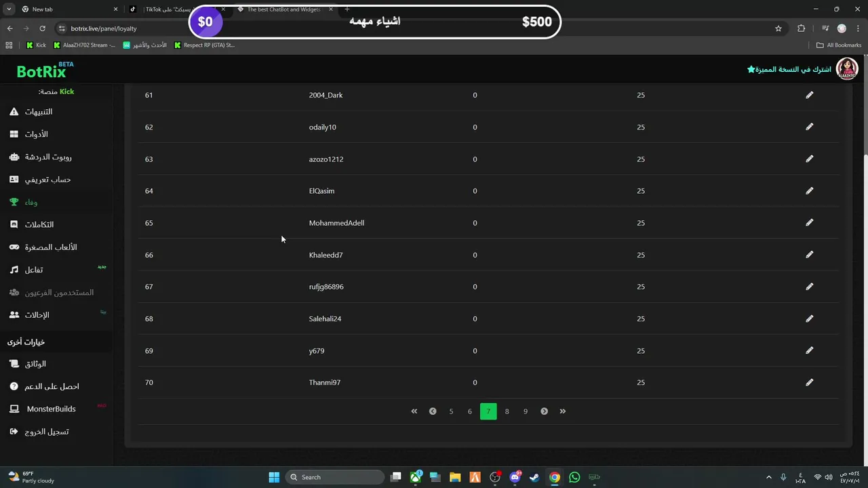The width and height of the screenshot is (868, 488).
Task: Click taskbar Search box
Action: 335,477
